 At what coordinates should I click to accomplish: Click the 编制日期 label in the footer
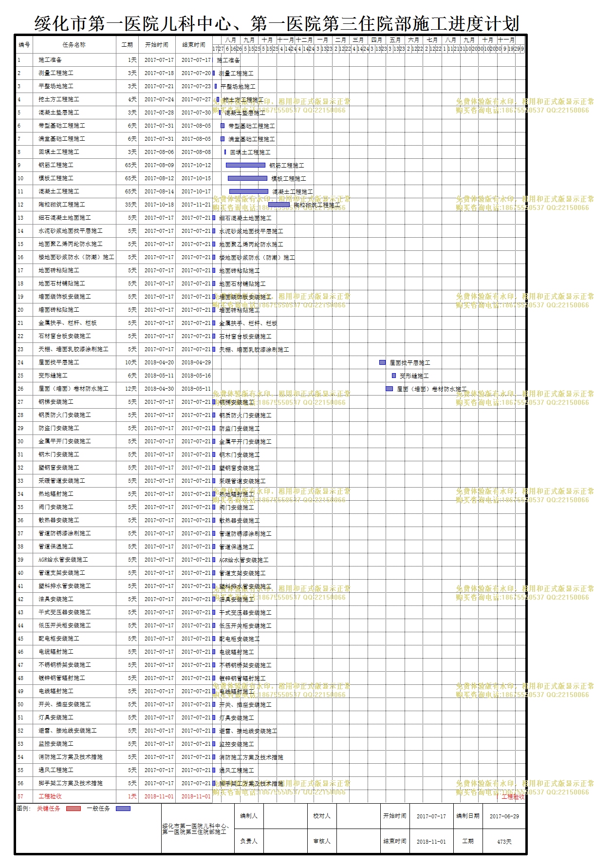pyautogui.click(x=468, y=816)
